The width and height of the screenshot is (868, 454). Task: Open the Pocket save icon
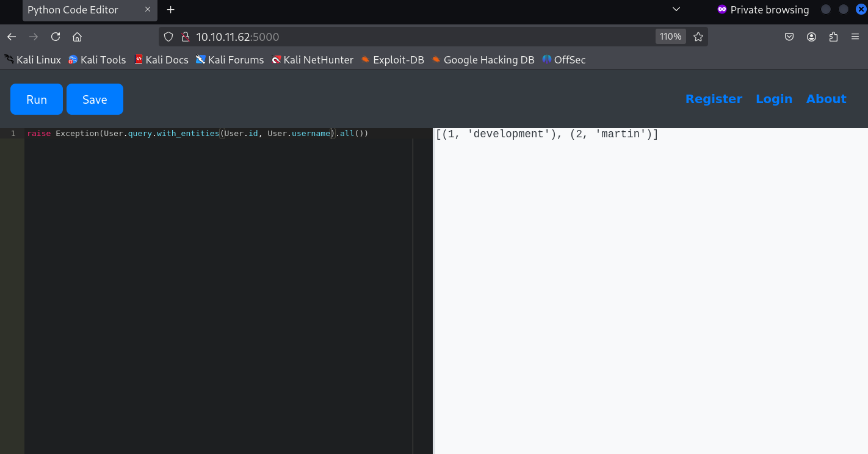(x=789, y=37)
